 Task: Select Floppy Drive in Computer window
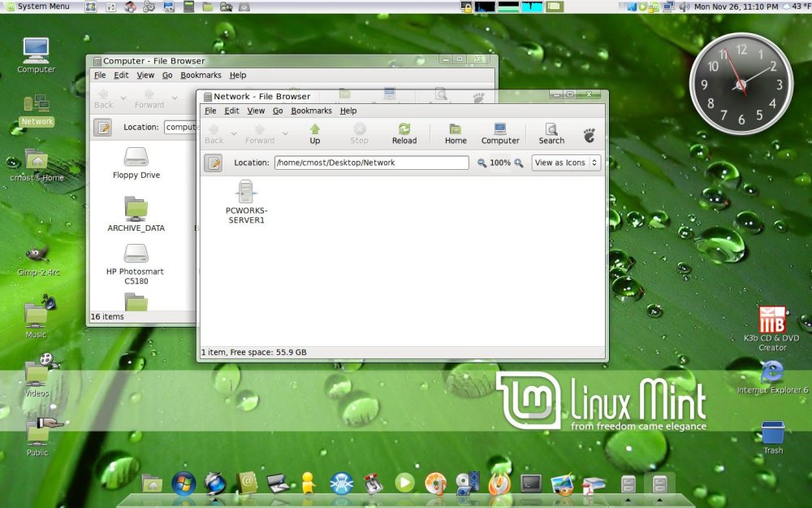[136, 163]
